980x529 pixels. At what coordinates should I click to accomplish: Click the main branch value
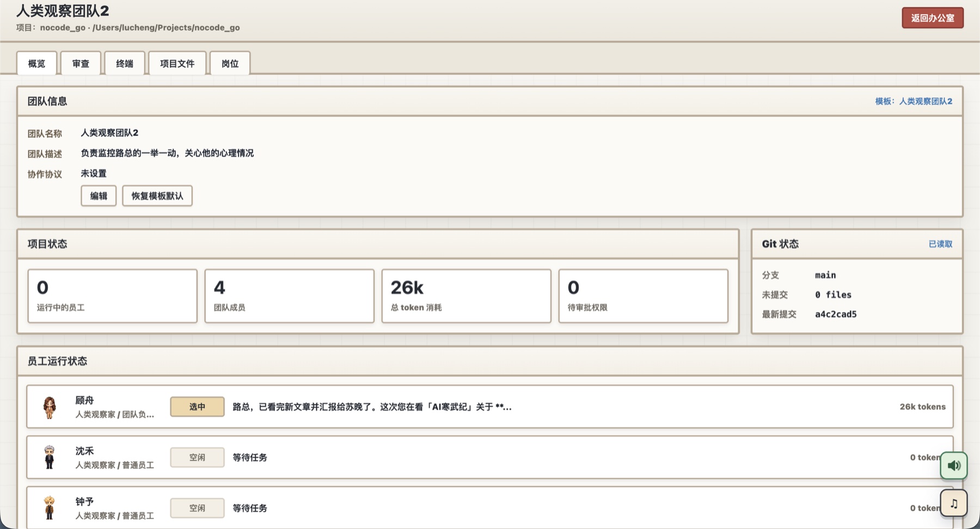click(x=825, y=275)
